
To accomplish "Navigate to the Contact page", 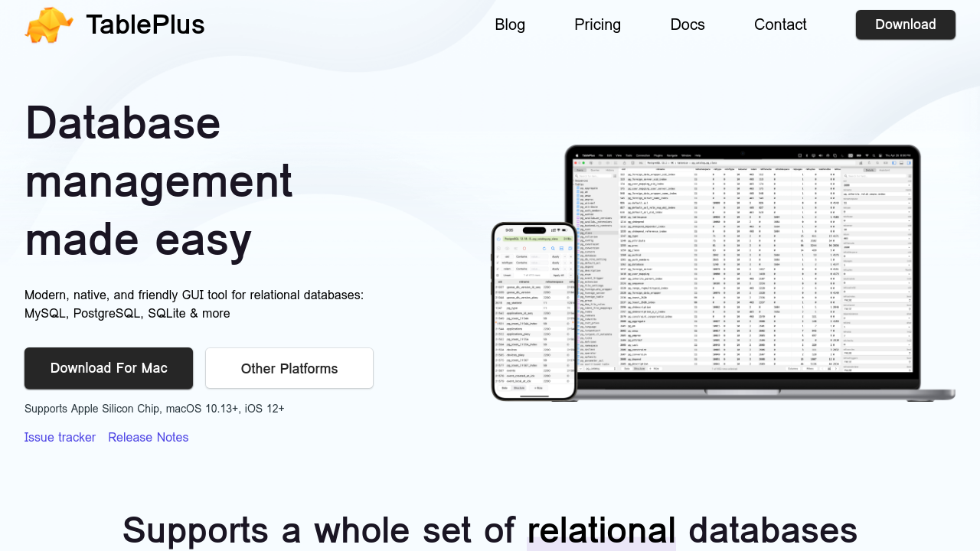I will click(x=780, y=24).
